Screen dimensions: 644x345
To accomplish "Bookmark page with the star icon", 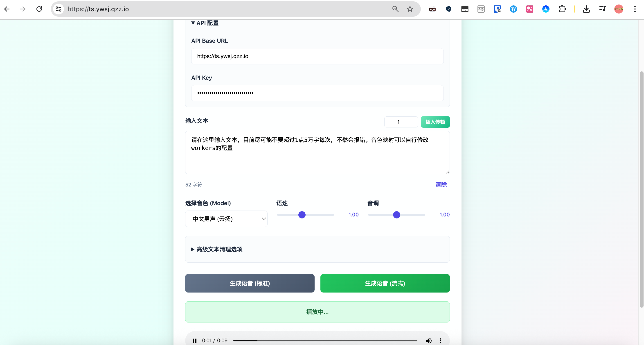I will [410, 9].
